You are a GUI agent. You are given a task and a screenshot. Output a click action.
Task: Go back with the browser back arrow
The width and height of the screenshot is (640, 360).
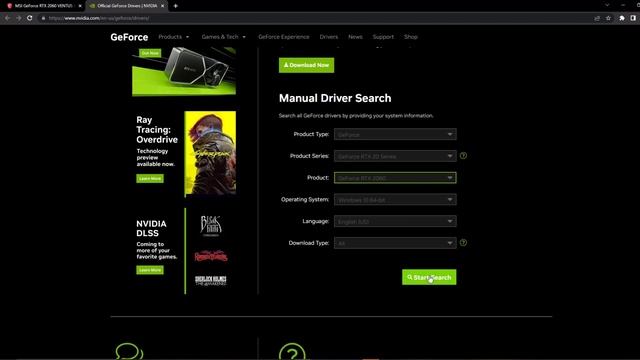[x=7, y=18]
